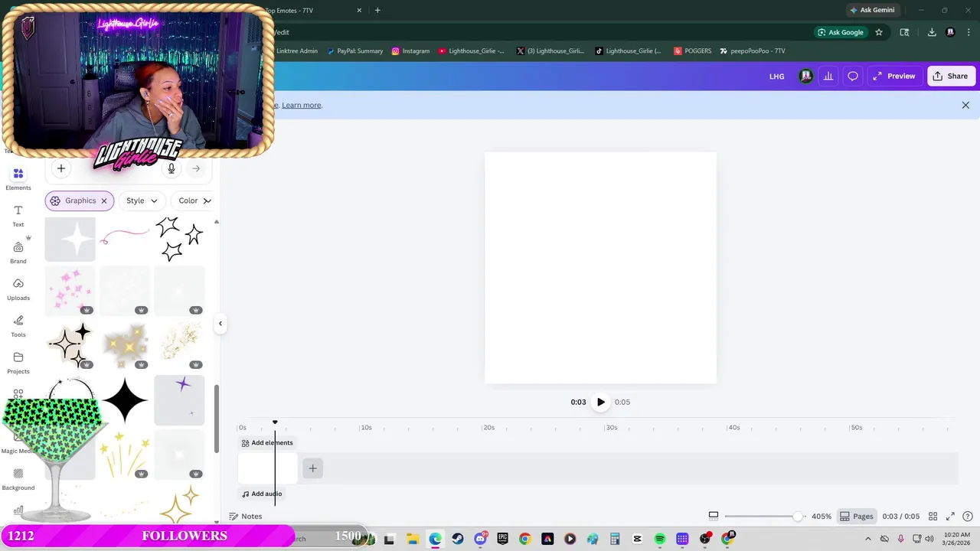Image resolution: width=980 pixels, height=551 pixels.
Task: Add a new page with plus button
Action: tap(312, 468)
